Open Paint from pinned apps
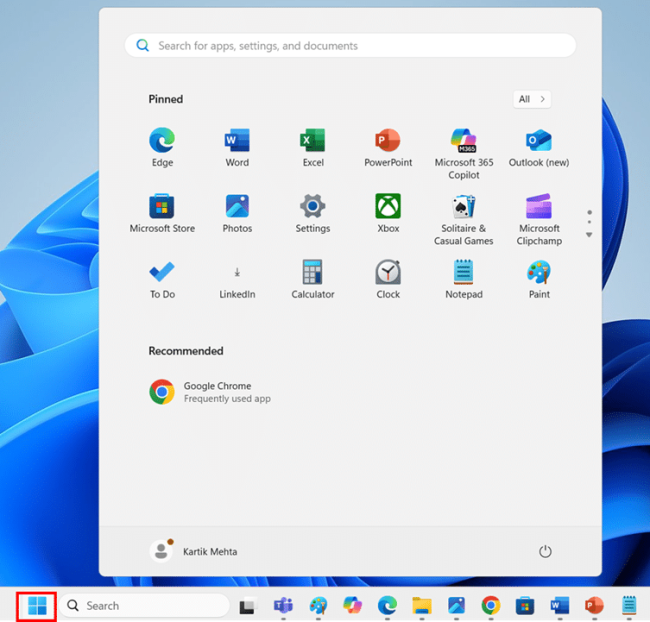The image size is (650, 622). tap(539, 279)
